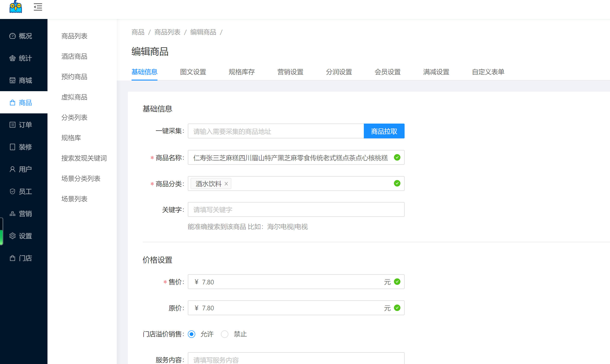Select 禁止 for 门店溢价销售
The height and width of the screenshot is (364, 610).
click(x=224, y=334)
